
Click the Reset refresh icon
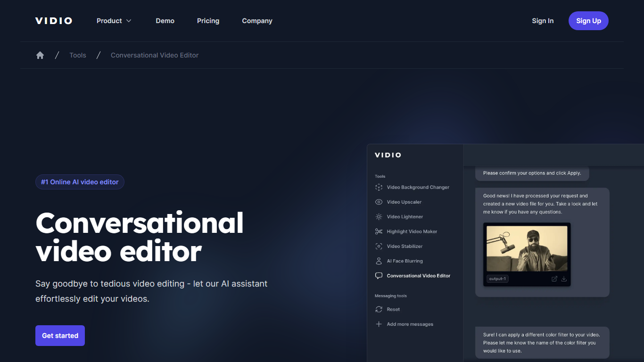pos(379,310)
